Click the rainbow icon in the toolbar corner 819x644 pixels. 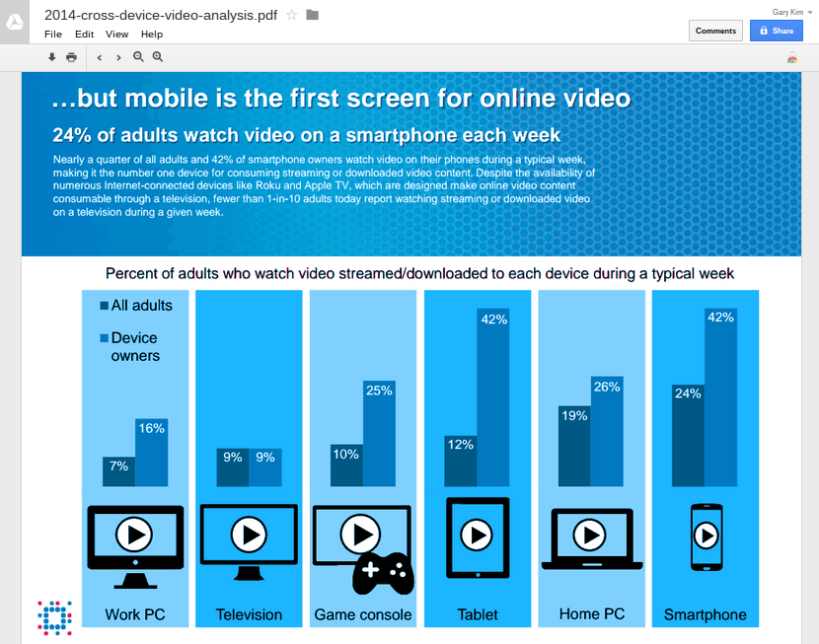pyautogui.click(x=792, y=58)
